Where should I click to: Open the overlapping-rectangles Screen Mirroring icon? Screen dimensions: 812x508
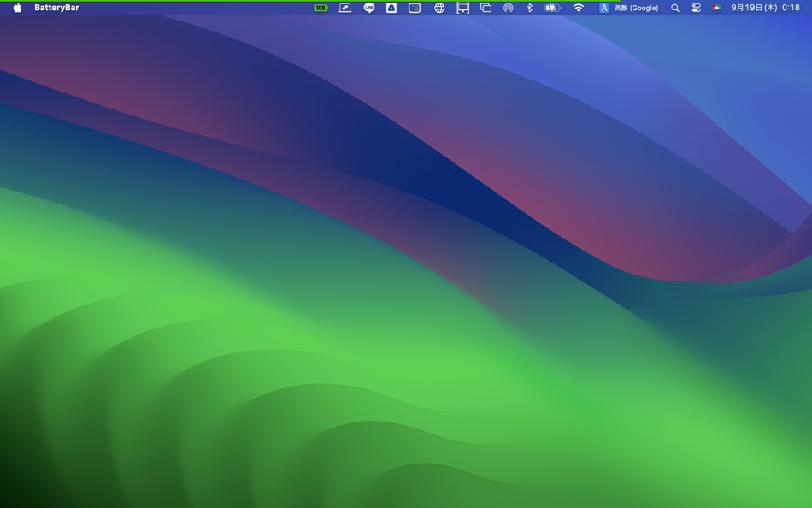click(x=485, y=8)
